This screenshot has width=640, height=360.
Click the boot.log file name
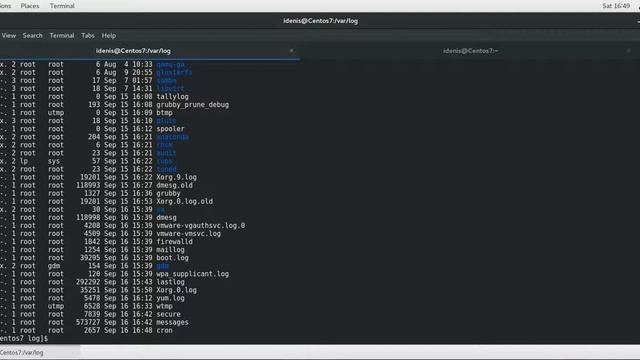tap(173, 258)
